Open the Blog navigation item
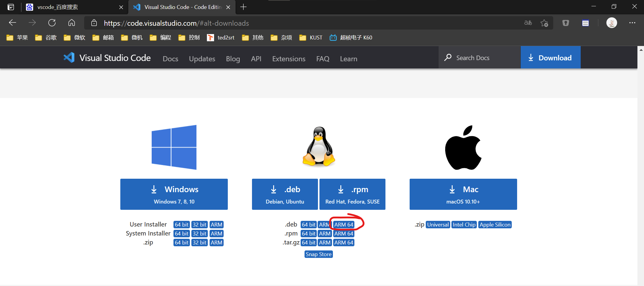 click(x=233, y=59)
